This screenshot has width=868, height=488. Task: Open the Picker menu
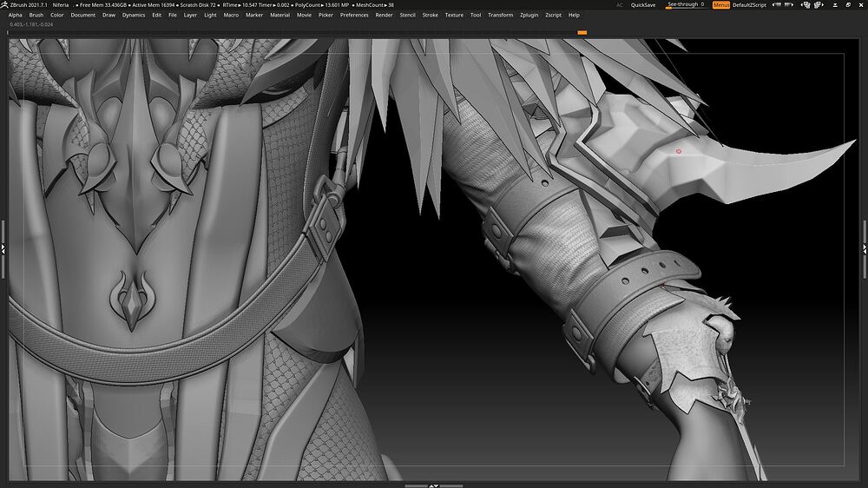(x=325, y=15)
